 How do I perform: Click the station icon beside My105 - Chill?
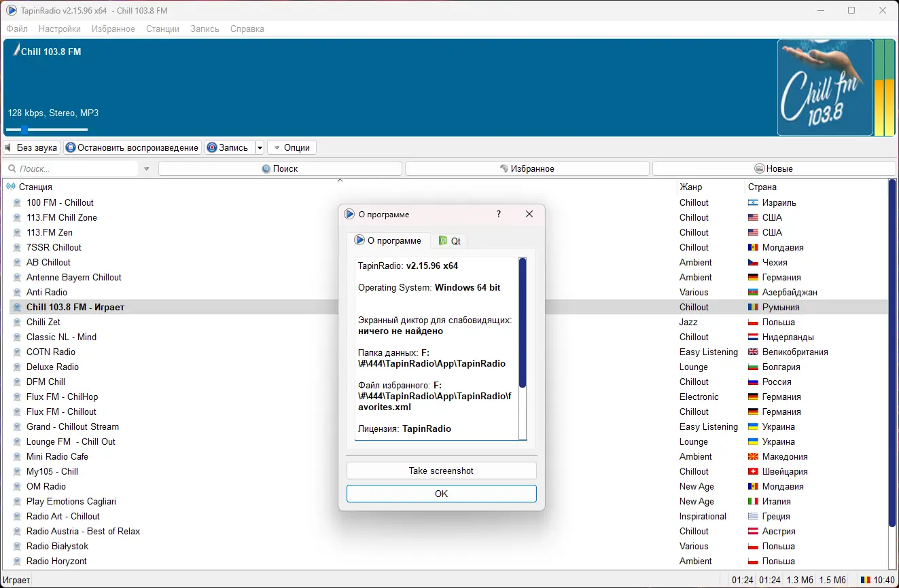click(x=18, y=471)
